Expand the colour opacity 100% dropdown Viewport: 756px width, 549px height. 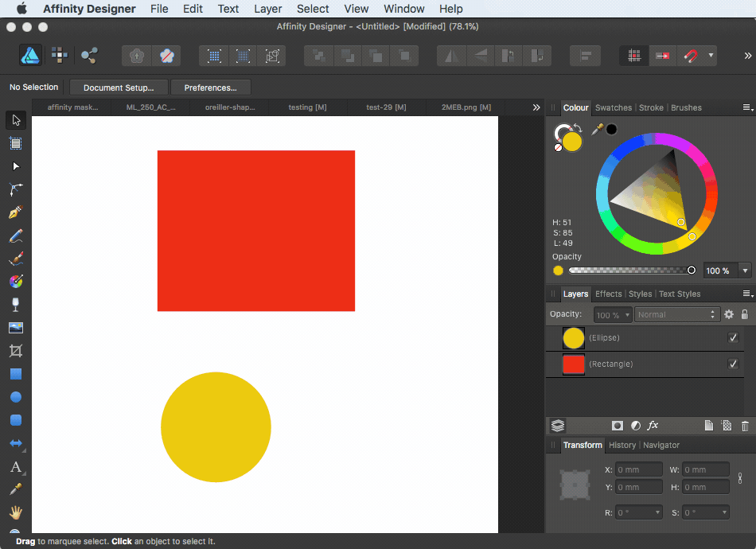point(746,271)
